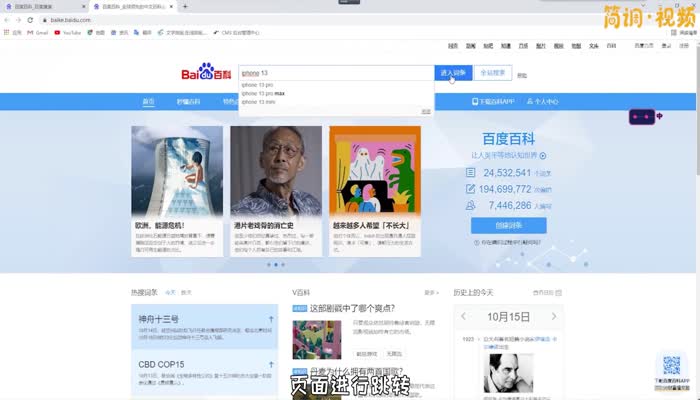Screen dimensions: 700x400
Task: Click the upvote arrow on CBD COP15 entry
Action: coord(271,364)
